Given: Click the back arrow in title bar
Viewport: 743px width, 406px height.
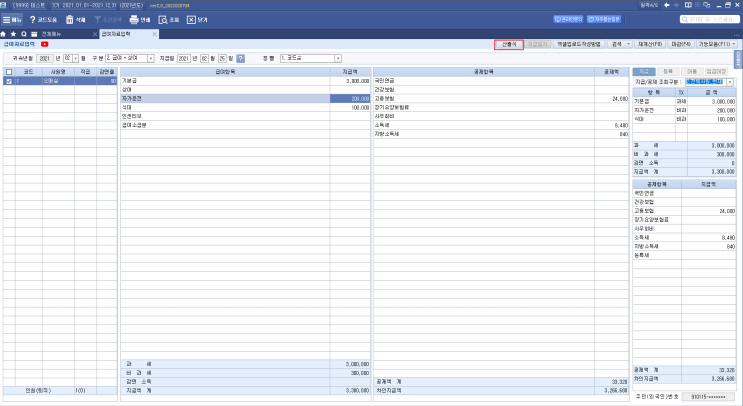Looking at the screenshot, I should [667, 5].
